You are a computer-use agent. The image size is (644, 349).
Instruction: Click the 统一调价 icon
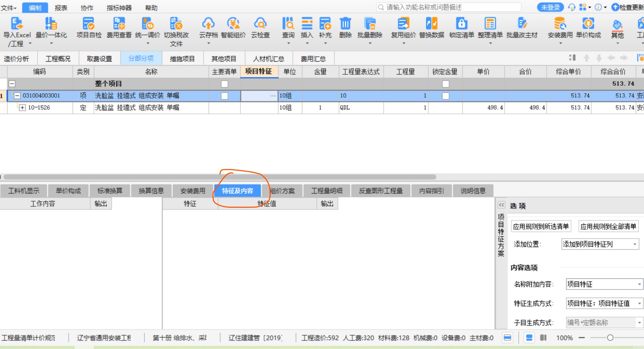coord(148,24)
